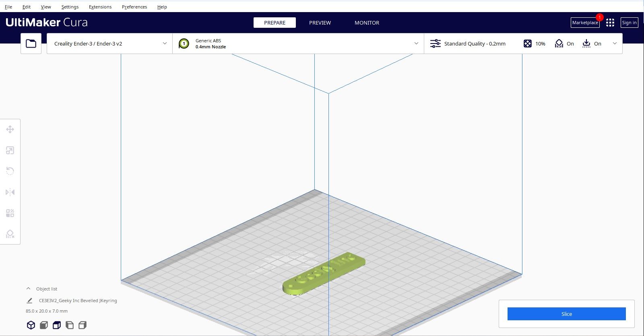The image size is (644, 336).
Task: Select the Mirror tool
Action: [x=10, y=192]
